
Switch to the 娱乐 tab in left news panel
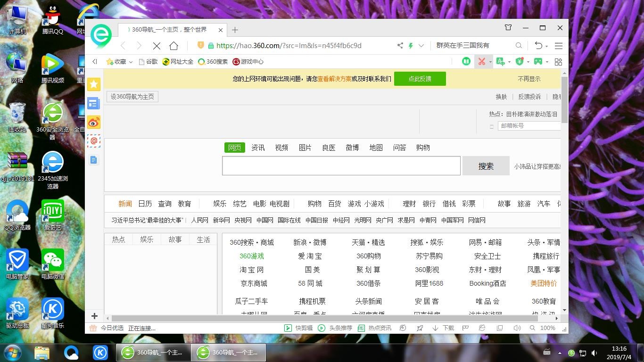[147, 239]
